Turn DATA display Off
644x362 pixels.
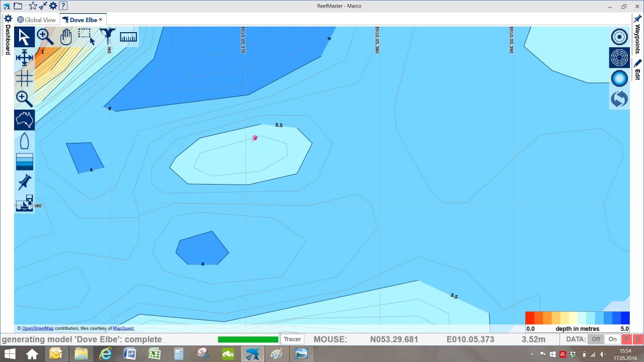tap(596, 339)
